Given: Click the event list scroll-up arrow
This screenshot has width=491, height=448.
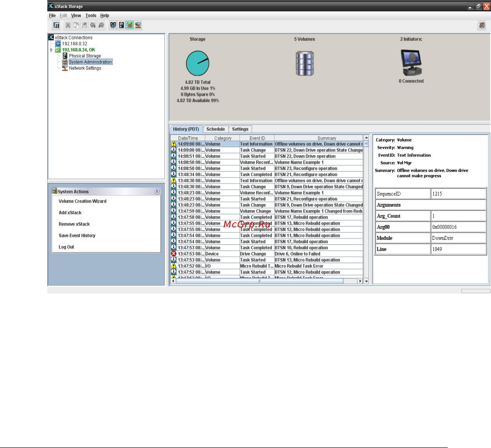Looking at the screenshot, I should tap(366, 138).
